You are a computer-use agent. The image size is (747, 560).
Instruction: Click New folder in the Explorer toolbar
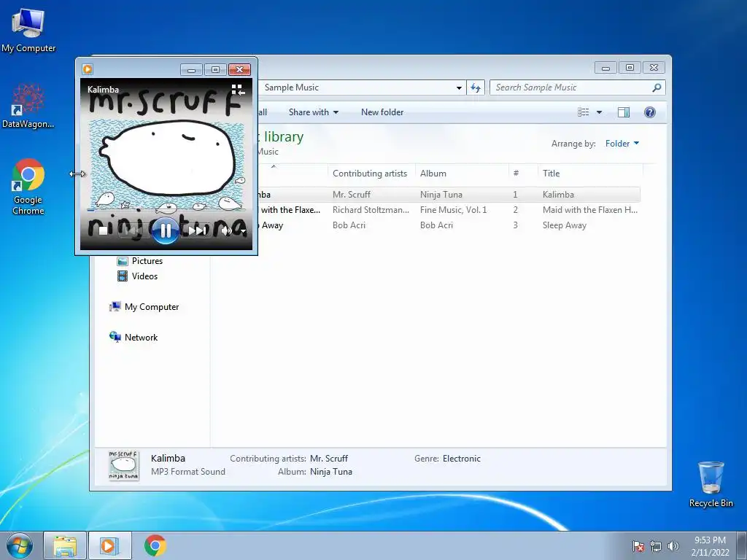tap(382, 112)
